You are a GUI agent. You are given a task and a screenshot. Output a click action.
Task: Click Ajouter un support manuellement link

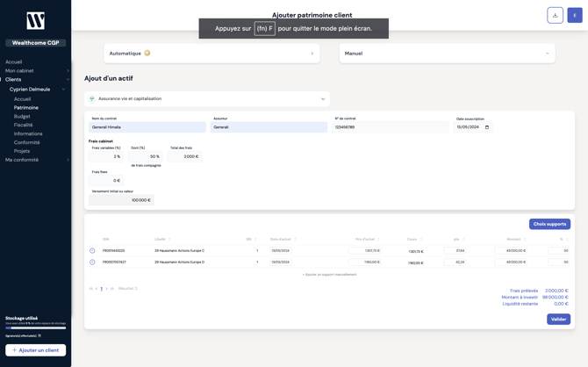[329, 274]
